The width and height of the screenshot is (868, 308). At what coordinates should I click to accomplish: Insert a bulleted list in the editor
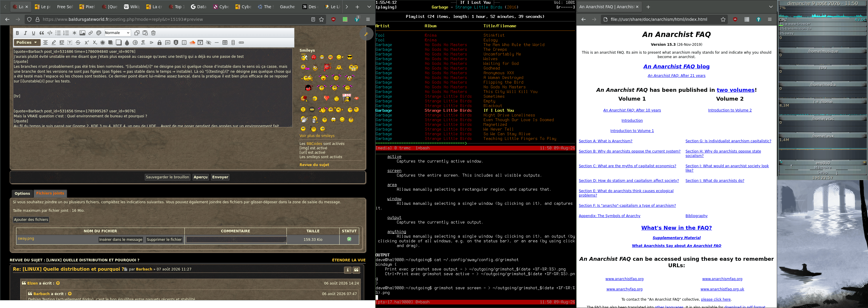[x=58, y=33]
